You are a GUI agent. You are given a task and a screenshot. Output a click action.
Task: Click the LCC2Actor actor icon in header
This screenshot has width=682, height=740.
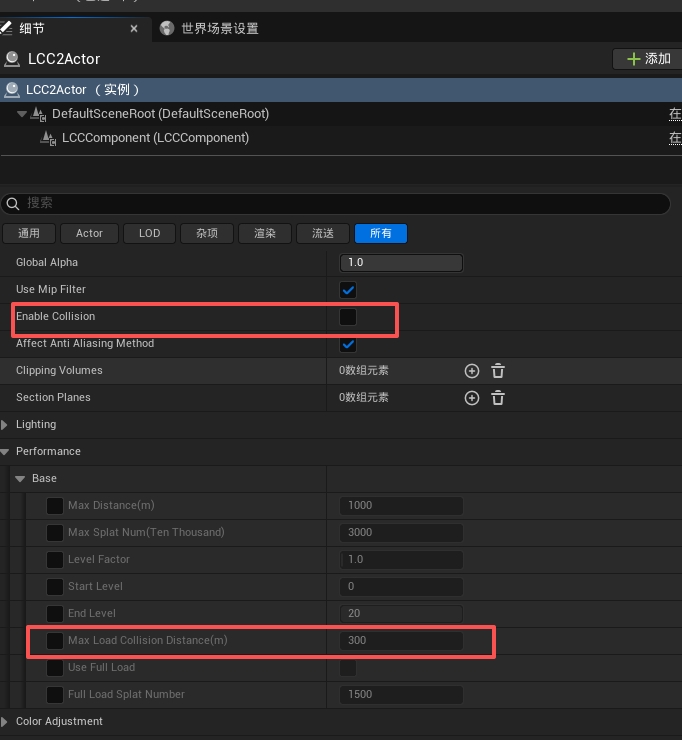pos(12,59)
